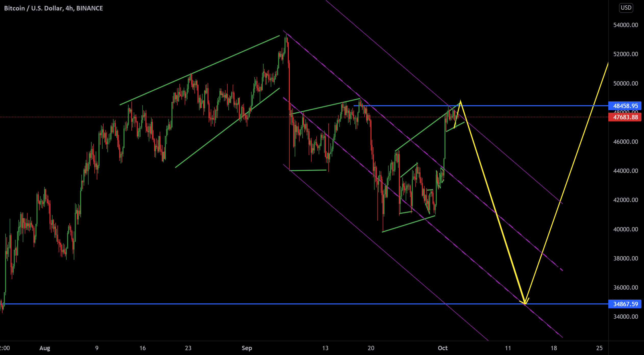Click the 13 date label on time axis

tap(325, 348)
